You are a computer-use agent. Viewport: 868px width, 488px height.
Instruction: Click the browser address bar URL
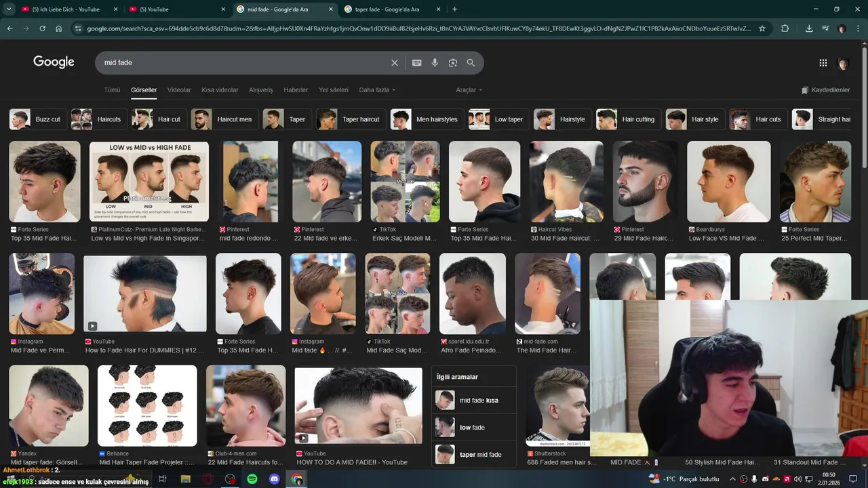point(418,28)
